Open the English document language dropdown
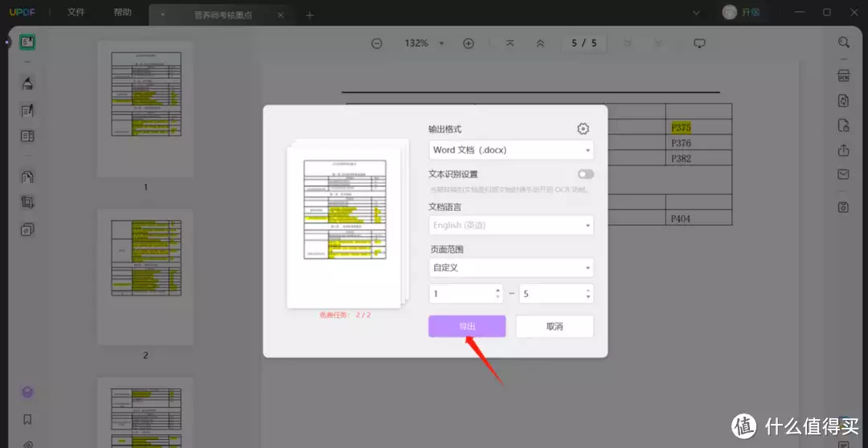868x448 pixels. pos(510,226)
